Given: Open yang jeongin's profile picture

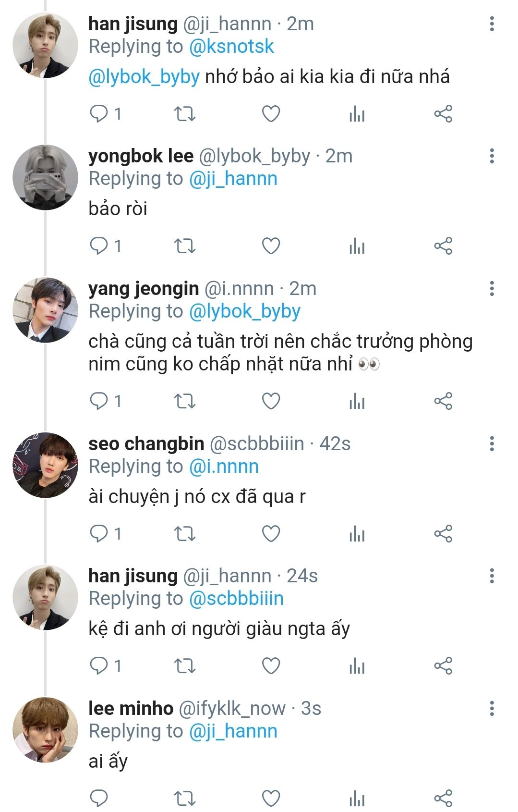Looking at the screenshot, I should click(x=45, y=310).
